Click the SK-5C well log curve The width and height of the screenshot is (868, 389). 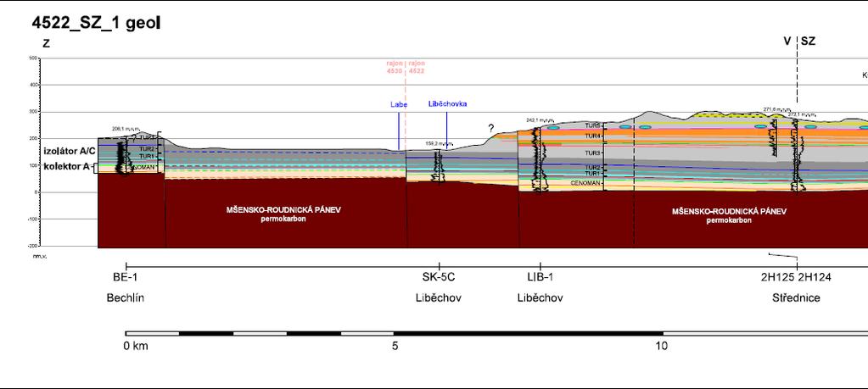(439, 166)
